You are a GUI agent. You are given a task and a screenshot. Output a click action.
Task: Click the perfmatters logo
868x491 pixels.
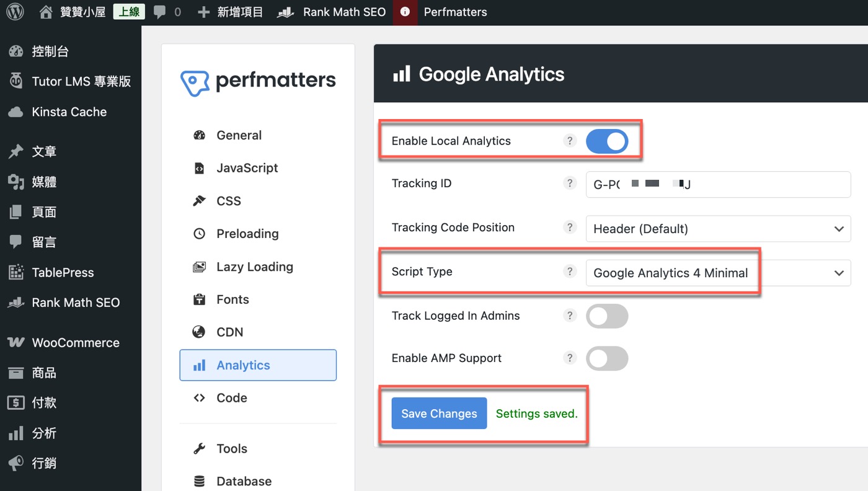pyautogui.click(x=258, y=81)
